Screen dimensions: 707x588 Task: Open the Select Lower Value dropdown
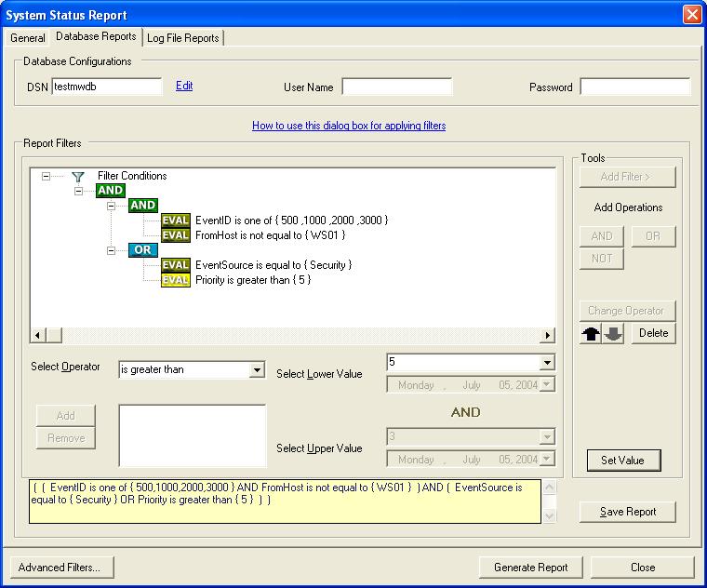point(547,363)
